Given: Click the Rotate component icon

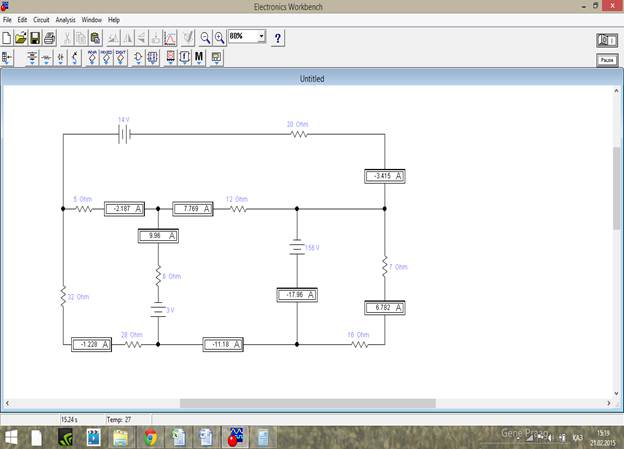Looking at the screenshot, I should (x=113, y=38).
